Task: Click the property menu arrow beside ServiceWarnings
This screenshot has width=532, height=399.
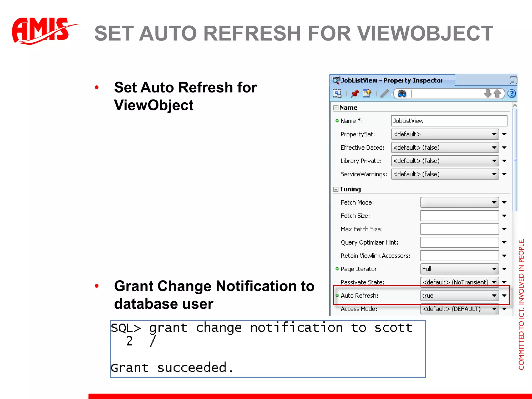Action: [504, 174]
